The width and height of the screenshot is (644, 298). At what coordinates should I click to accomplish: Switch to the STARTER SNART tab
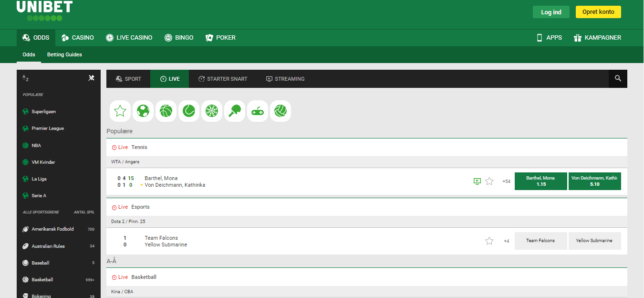click(x=223, y=79)
